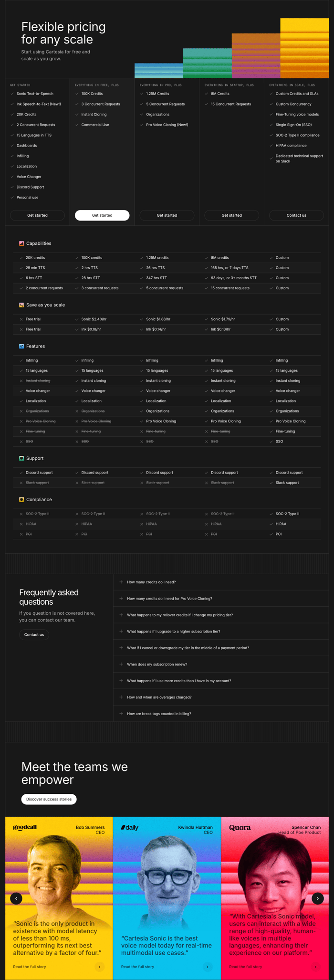
Task: Click the Compliance section icon
Action: coord(21,500)
